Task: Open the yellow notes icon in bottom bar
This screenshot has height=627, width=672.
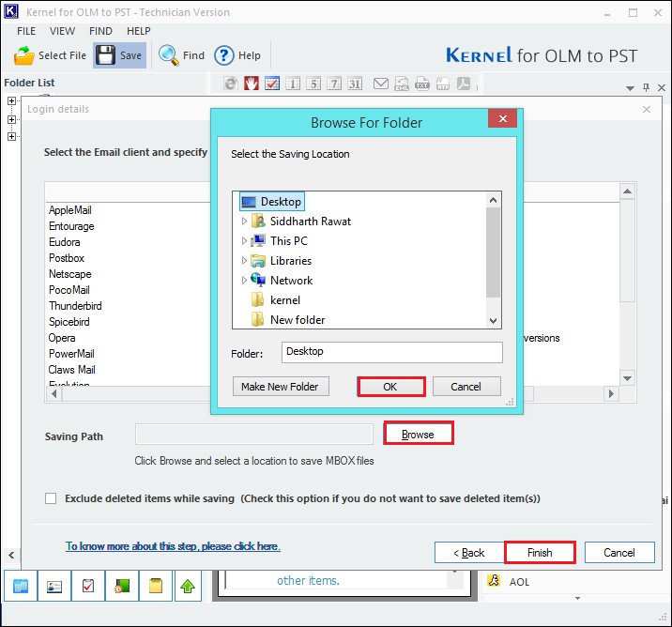Action: [x=156, y=586]
